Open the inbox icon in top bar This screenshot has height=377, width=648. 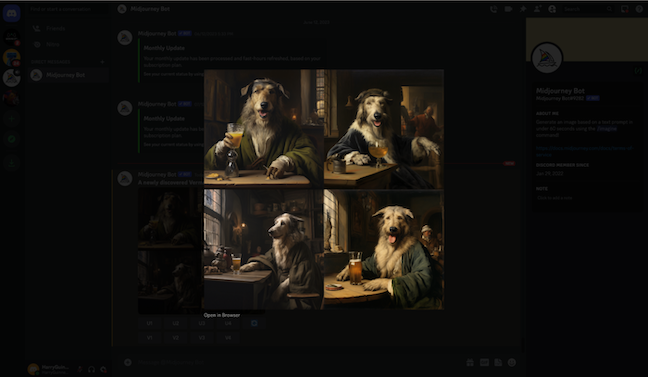625,9
